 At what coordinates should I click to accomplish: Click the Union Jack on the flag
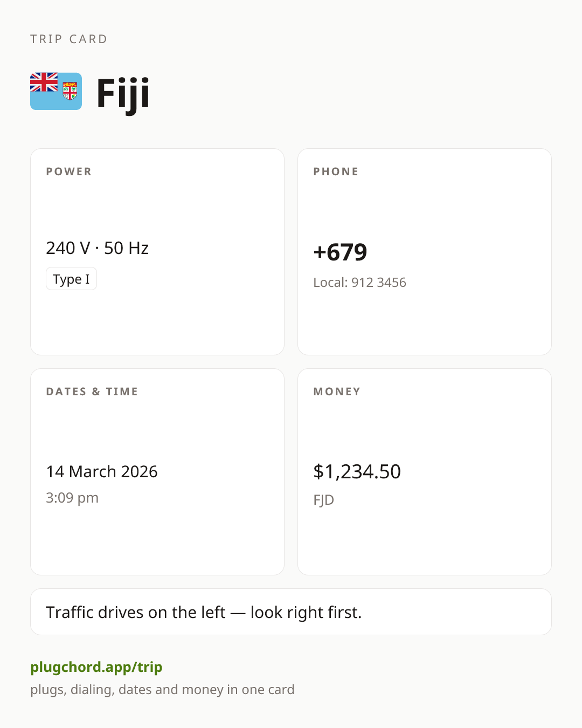coord(44,83)
